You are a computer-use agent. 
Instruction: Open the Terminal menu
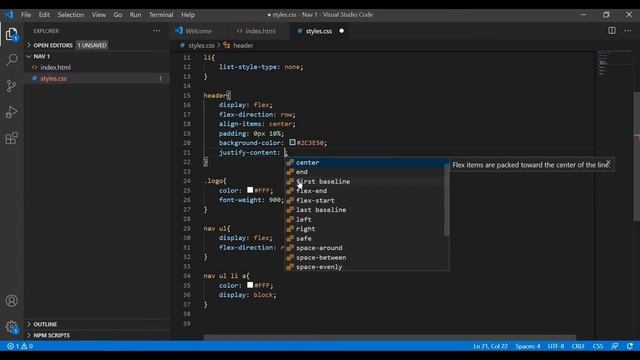[161, 15]
